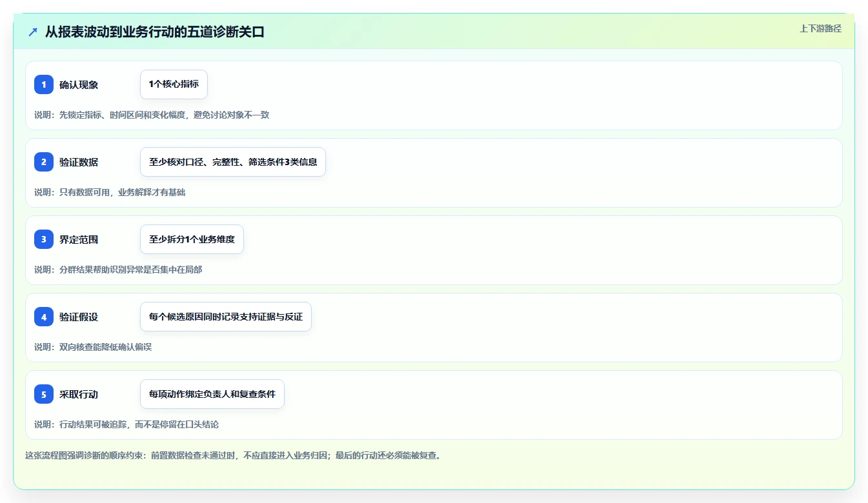
Task: Click the 每个候选原因同时记录支持证据与反证 chip
Action: (226, 317)
